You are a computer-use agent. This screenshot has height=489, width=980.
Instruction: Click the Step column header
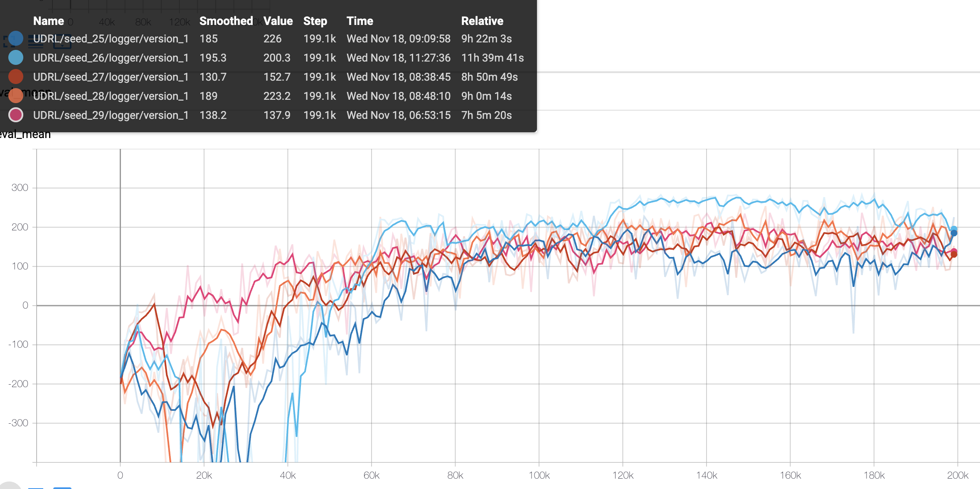click(315, 21)
